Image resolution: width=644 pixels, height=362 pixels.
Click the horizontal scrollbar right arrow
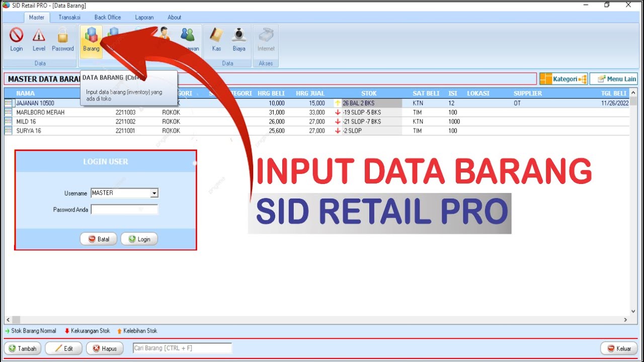coord(626,320)
